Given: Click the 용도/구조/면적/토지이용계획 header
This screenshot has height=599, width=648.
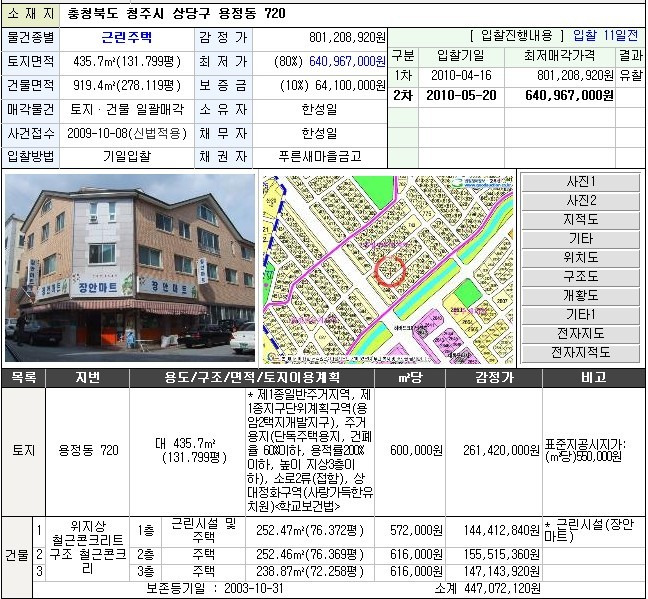Looking at the screenshot, I should pyautogui.click(x=252, y=377).
